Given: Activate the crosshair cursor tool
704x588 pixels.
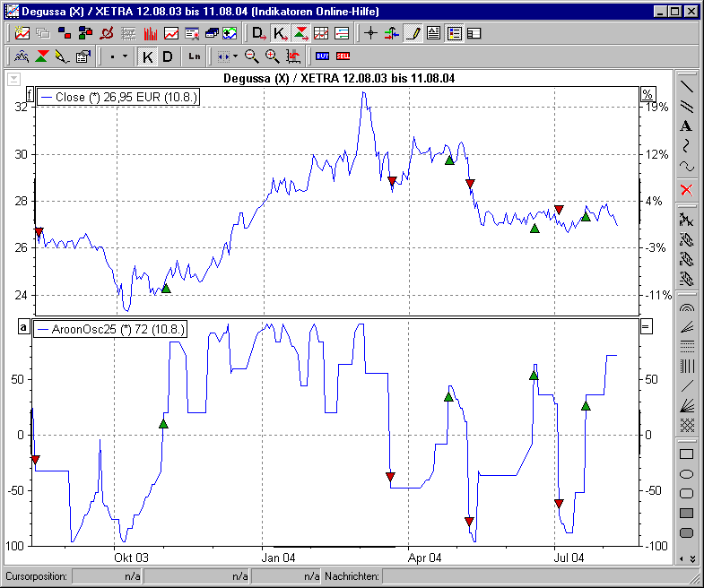Looking at the screenshot, I should coord(370,33).
